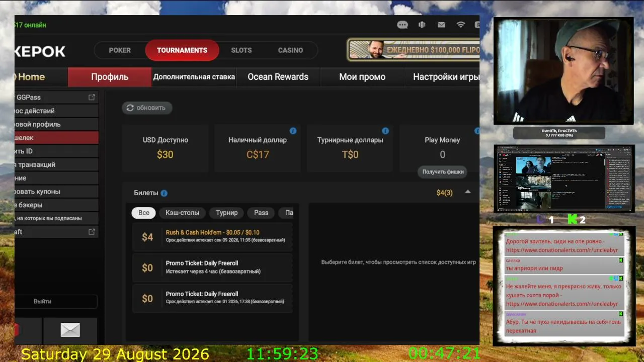This screenshot has height=362, width=644.
Task: Click the external link icon on the 'aft' sidebar row
Action: 92,232
